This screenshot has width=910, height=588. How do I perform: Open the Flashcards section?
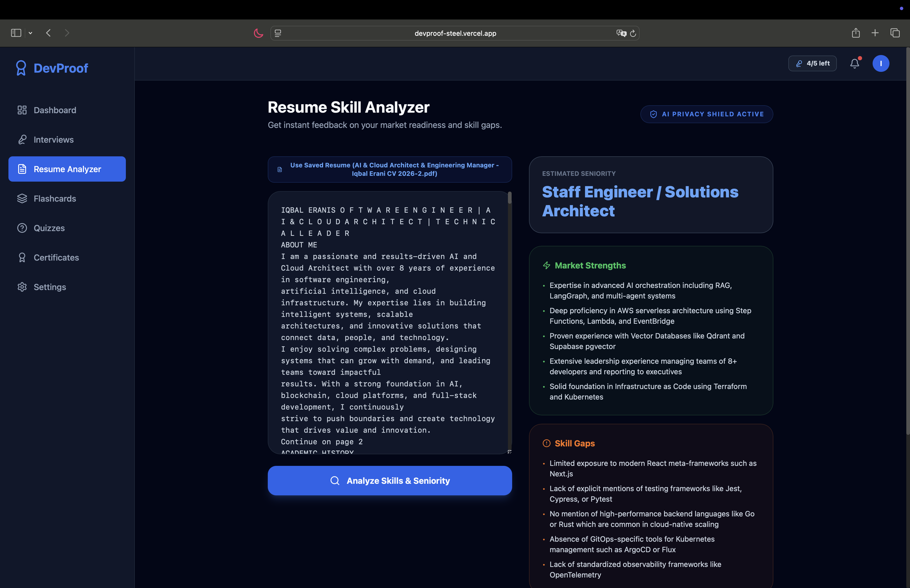pos(55,198)
